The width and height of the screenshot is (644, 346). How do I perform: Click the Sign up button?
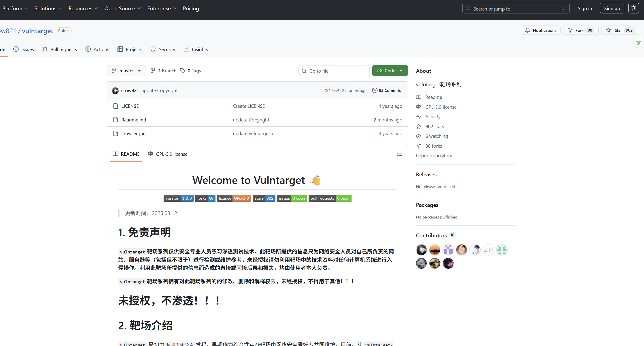pyautogui.click(x=612, y=9)
